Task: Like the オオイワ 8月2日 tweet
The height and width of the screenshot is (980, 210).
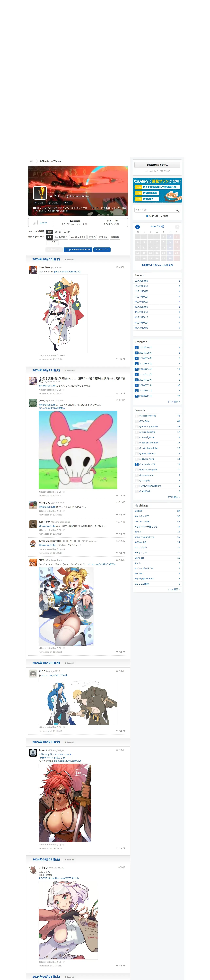Action: [124, 965]
